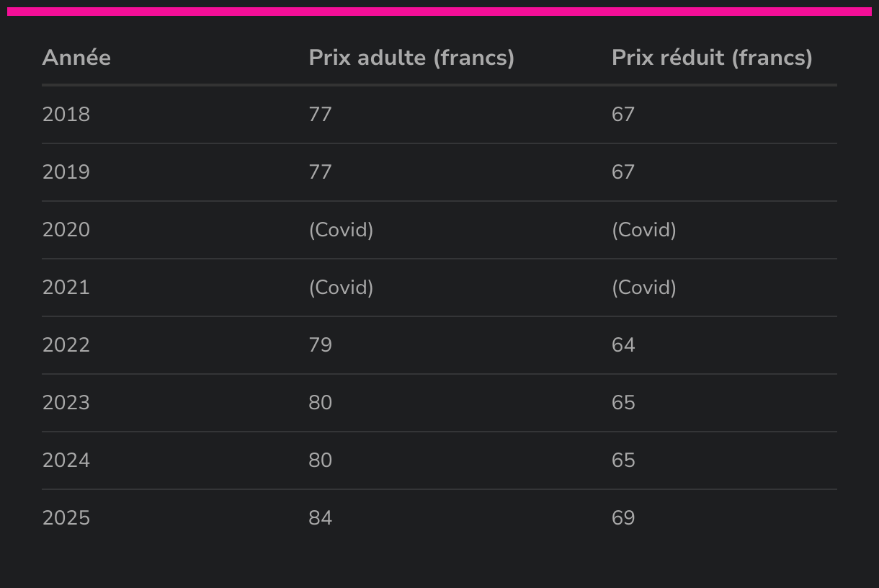This screenshot has height=588, width=879.
Task: Click the 2024 year cell
Action: click(66, 460)
